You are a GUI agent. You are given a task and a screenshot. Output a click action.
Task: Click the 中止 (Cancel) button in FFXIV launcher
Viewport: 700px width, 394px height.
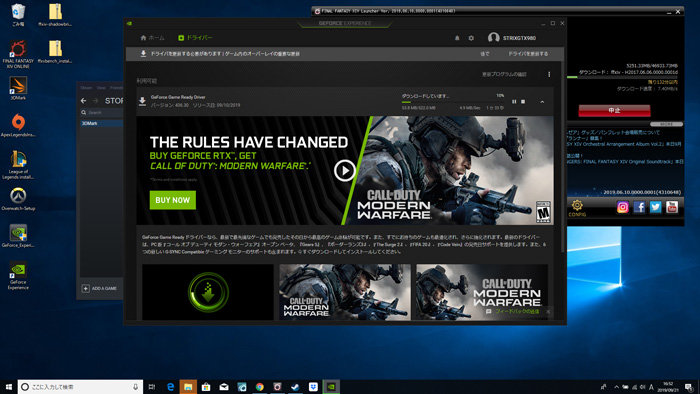[x=614, y=110]
